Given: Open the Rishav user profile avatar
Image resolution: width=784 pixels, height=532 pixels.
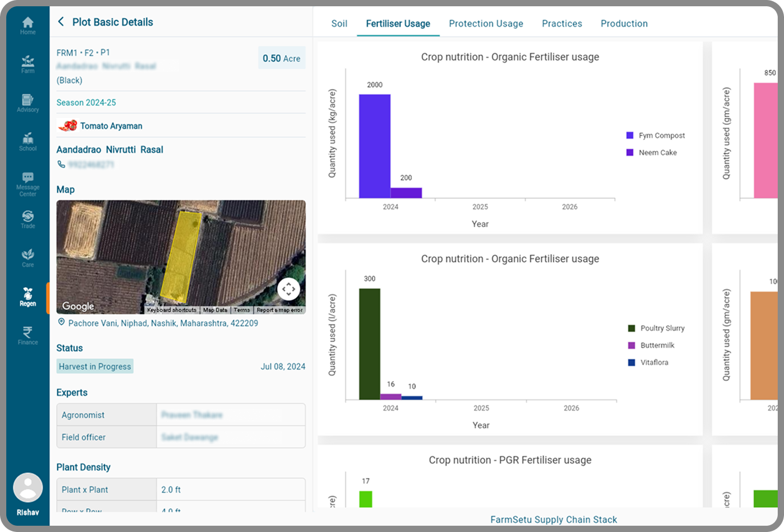Looking at the screenshot, I should [28, 488].
